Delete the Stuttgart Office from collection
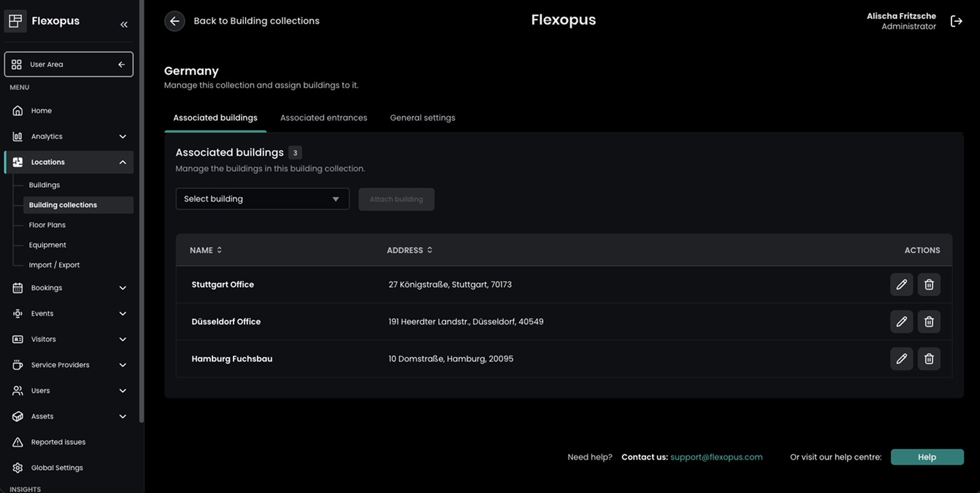Viewport: 980px width, 493px height. coord(929,284)
